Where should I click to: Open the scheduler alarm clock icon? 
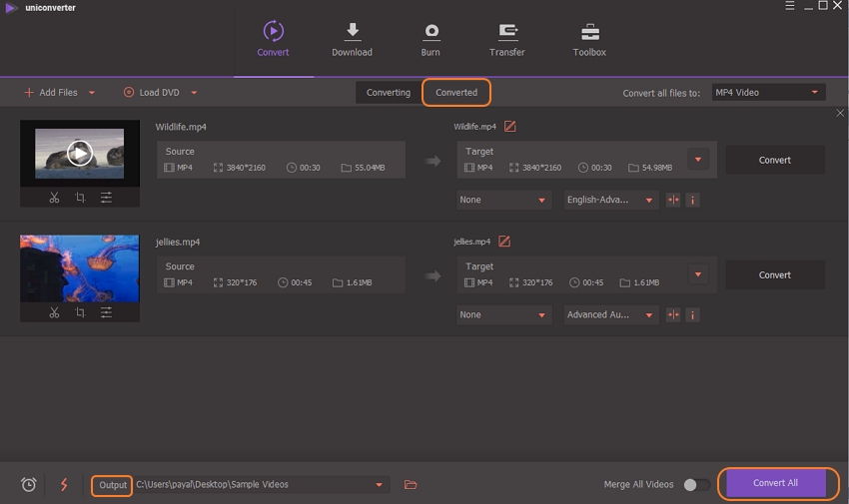pos(29,485)
